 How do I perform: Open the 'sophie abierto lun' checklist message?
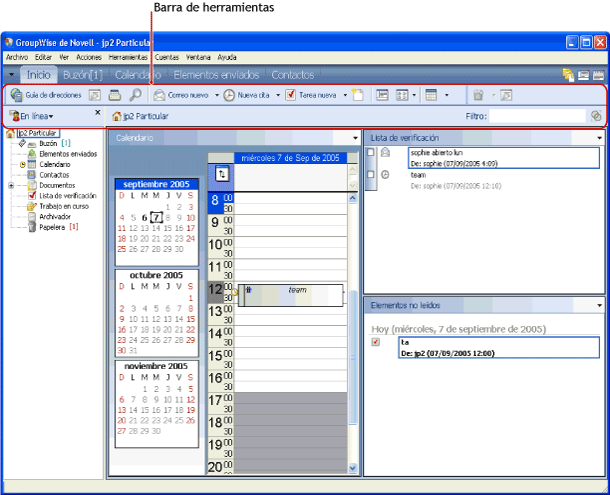point(503,158)
